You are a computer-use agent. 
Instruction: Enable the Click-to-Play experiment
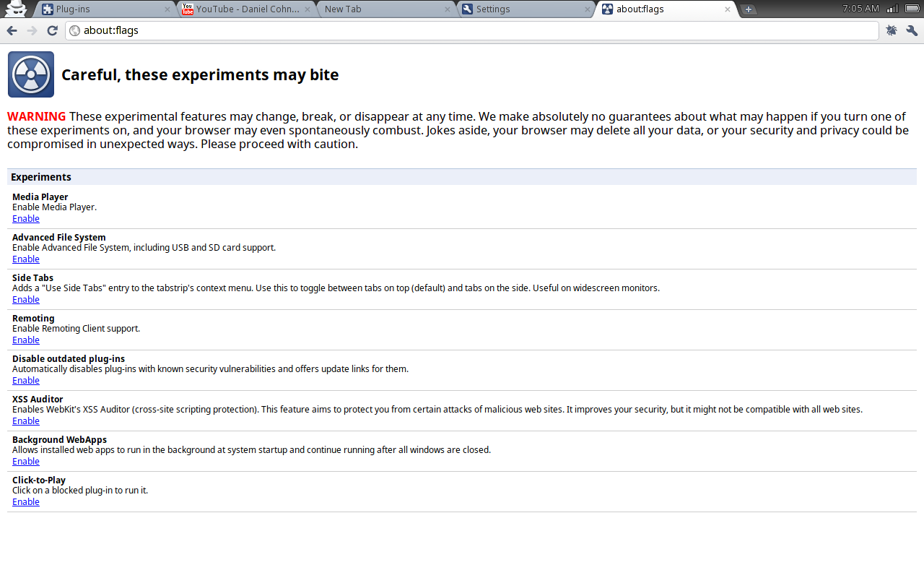pyautogui.click(x=26, y=502)
